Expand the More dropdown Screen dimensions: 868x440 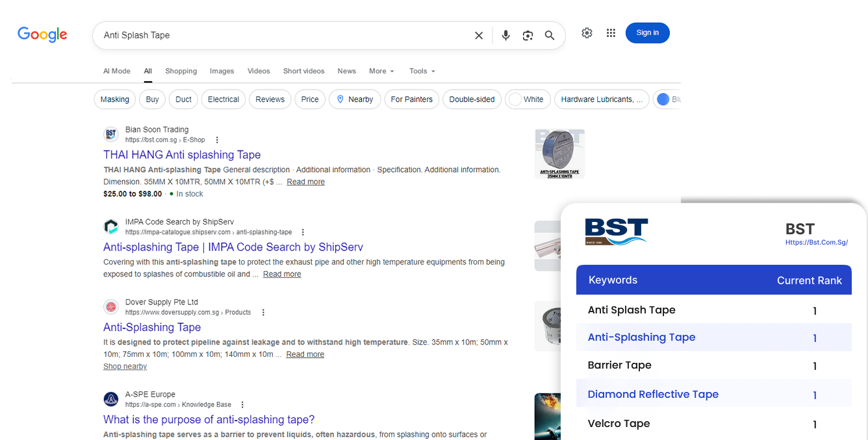(381, 71)
